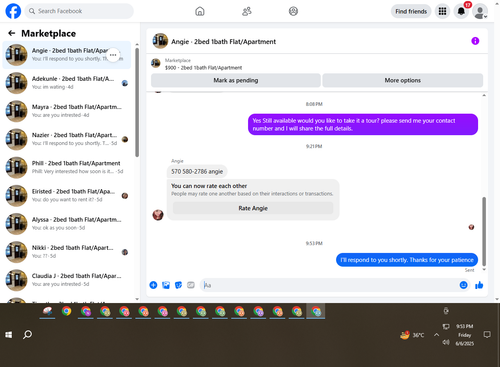Open the Phill conversation

[x=67, y=167]
